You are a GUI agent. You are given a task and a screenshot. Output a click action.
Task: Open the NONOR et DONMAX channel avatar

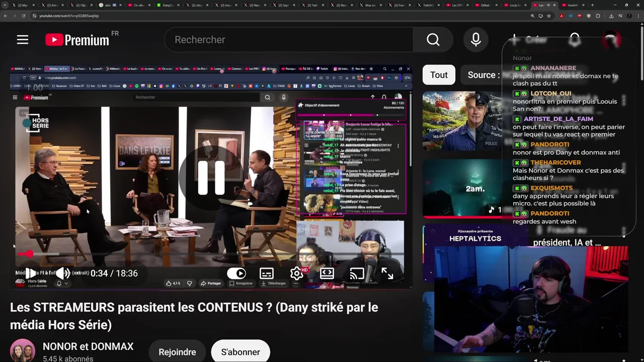[23, 350]
